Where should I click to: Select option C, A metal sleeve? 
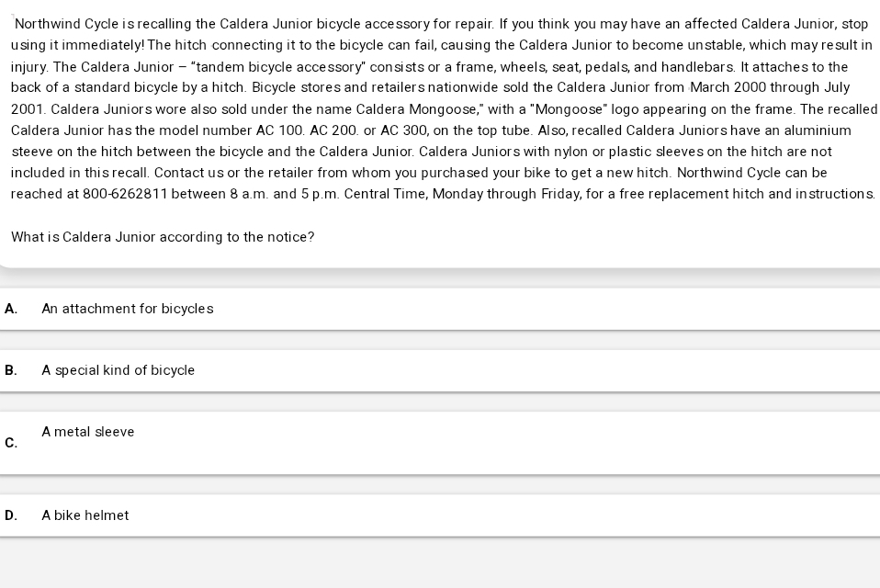click(x=88, y=432)
